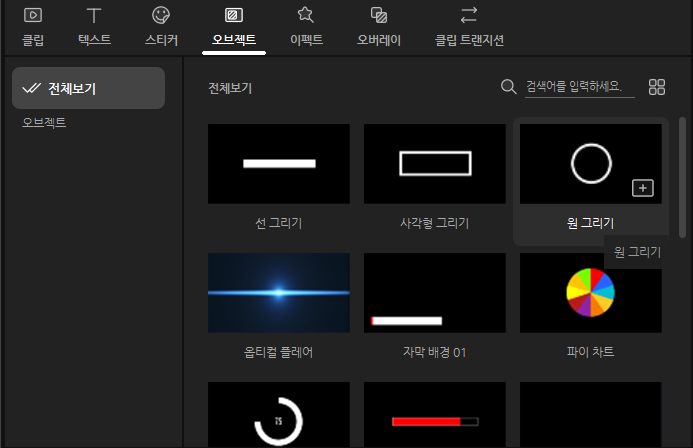
Task: Pick the 옵티컬 플레어 thumbnail
Action: pos(279,292)
